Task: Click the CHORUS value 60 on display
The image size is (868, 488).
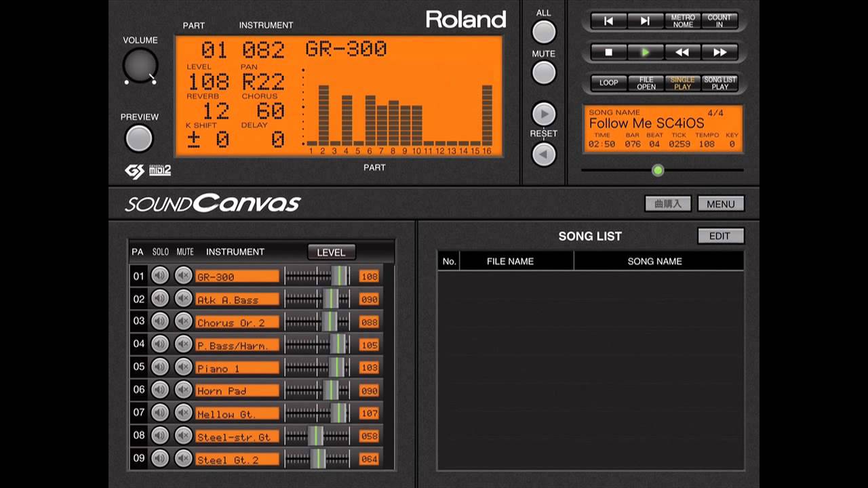Action: (x=269, y=110)
